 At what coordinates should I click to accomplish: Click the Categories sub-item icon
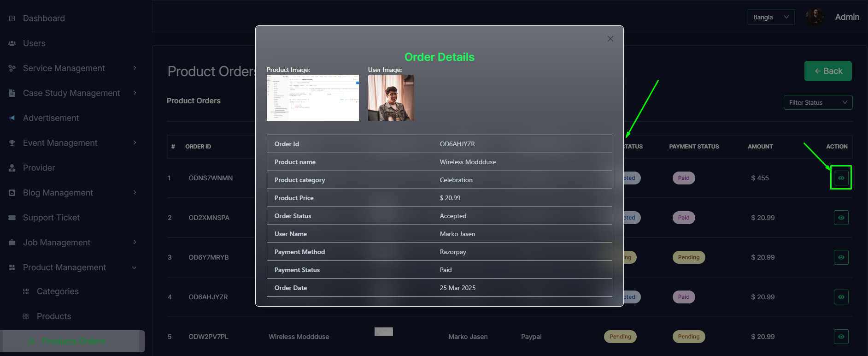click(x=26, y=291)
